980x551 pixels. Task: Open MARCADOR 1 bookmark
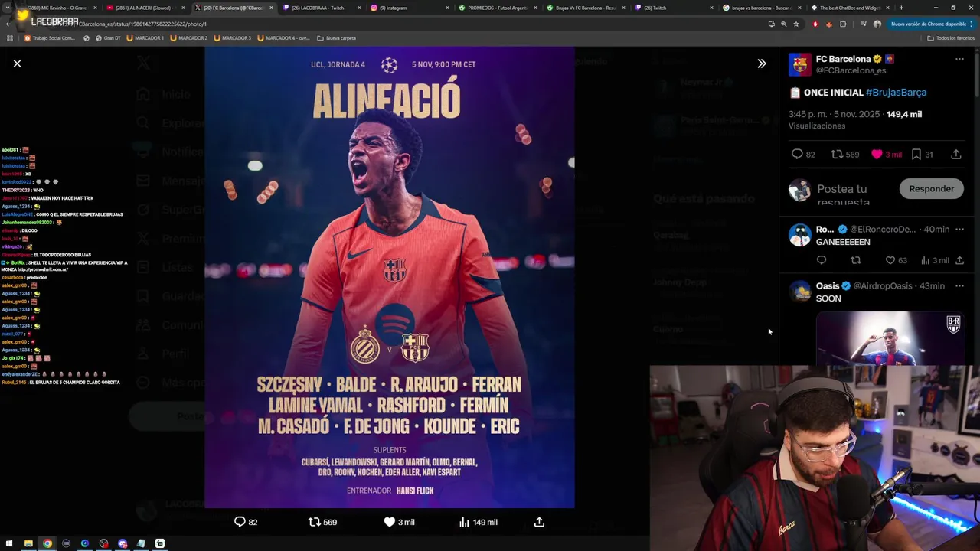pyautogui.click(x=145, y=37)
